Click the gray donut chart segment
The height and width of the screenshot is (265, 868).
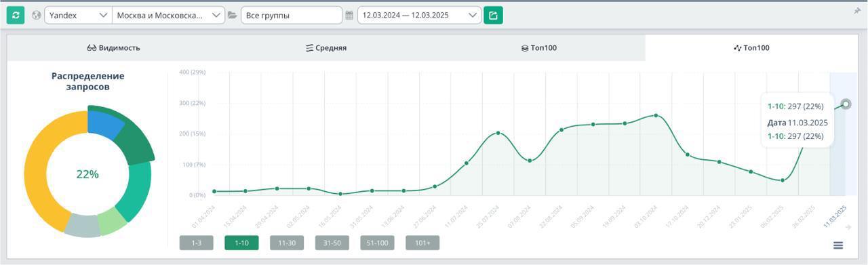click(83, 225)
